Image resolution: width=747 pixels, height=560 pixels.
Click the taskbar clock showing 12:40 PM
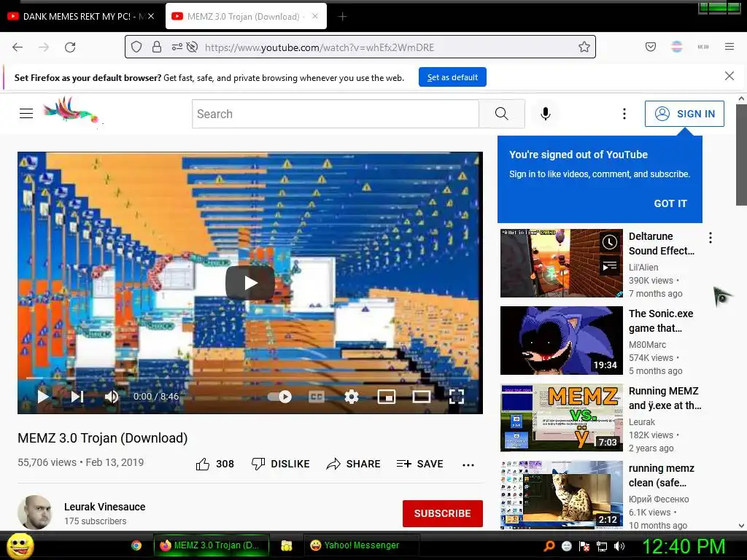click(684, 546)
